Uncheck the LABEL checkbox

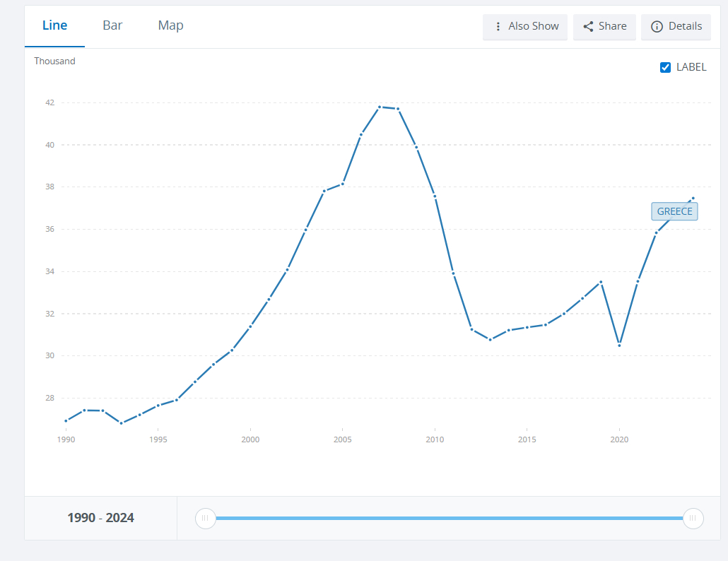(665, 67)
